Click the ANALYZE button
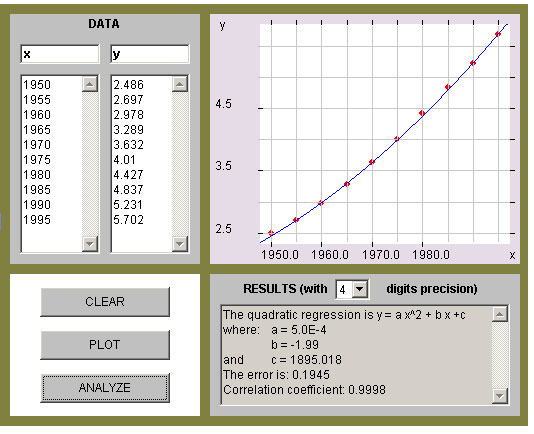 pyautogui.click(x=105, y=388)
